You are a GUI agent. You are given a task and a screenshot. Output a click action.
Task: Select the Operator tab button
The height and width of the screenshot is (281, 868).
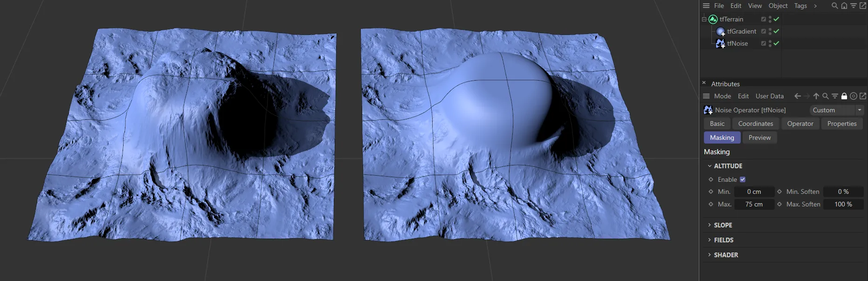click(800, 123)
